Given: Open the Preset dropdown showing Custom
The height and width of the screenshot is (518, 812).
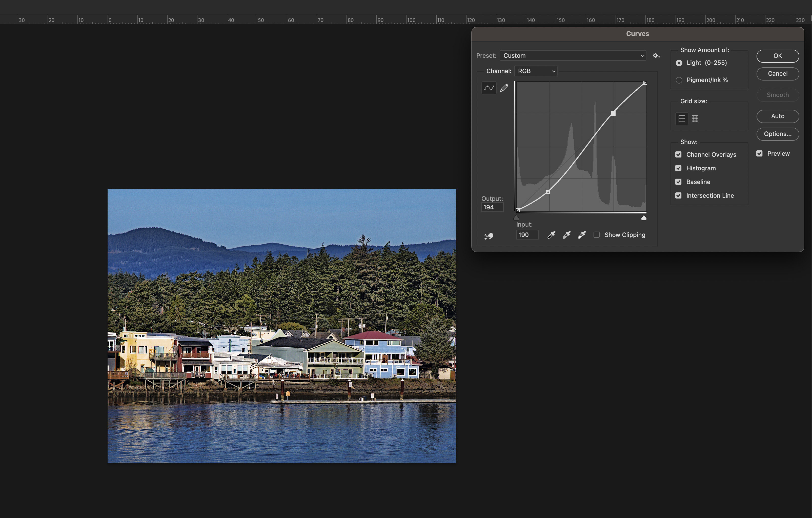Looking at the screenshot, I should pos(573,56).
